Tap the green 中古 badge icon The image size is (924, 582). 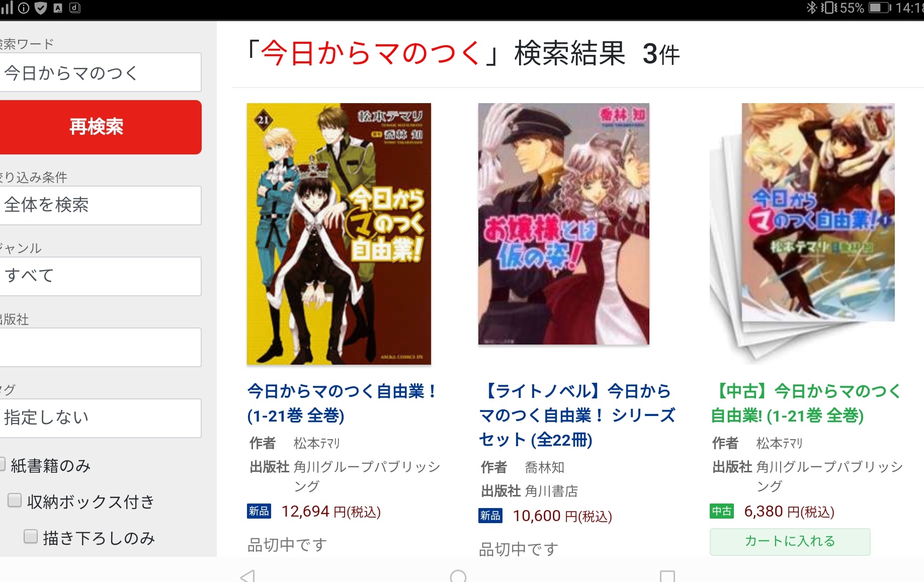pyautogui.click(x=722, y=511)
